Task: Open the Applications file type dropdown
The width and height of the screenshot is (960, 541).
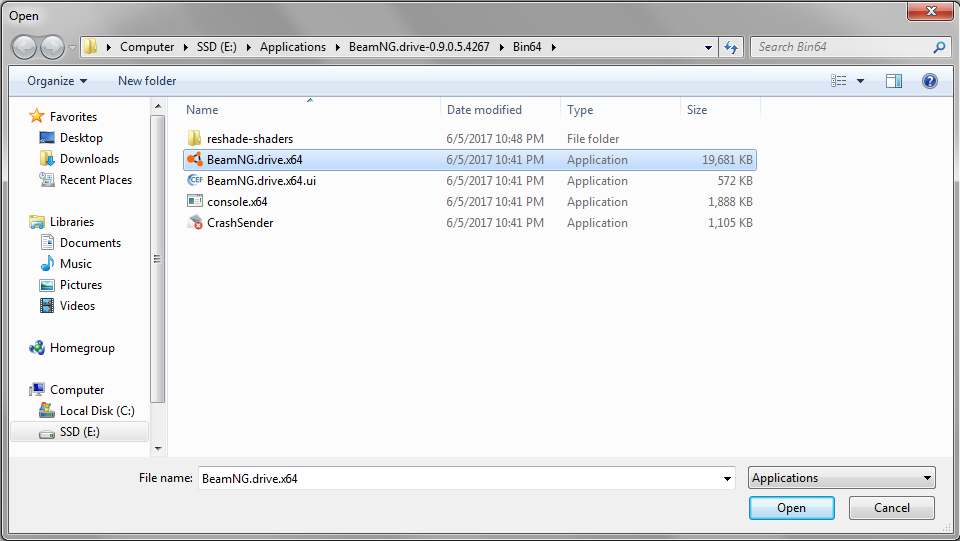Action: click(x=842, y=478)
